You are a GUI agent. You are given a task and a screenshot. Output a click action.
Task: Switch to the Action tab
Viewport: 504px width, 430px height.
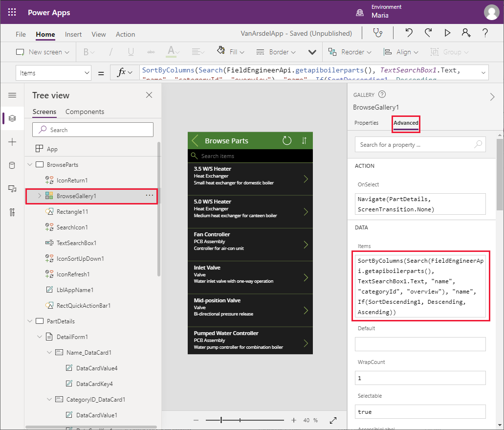point(125,34)
